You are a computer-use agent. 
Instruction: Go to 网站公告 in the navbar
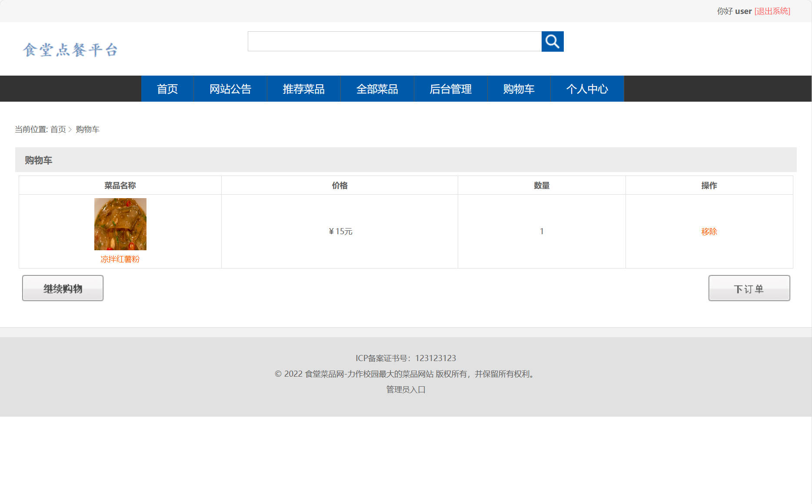(x=230, y=89)
